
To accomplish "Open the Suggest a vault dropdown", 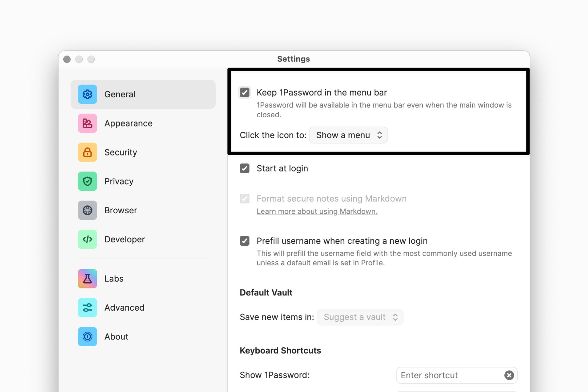I will tap(360, 317).
